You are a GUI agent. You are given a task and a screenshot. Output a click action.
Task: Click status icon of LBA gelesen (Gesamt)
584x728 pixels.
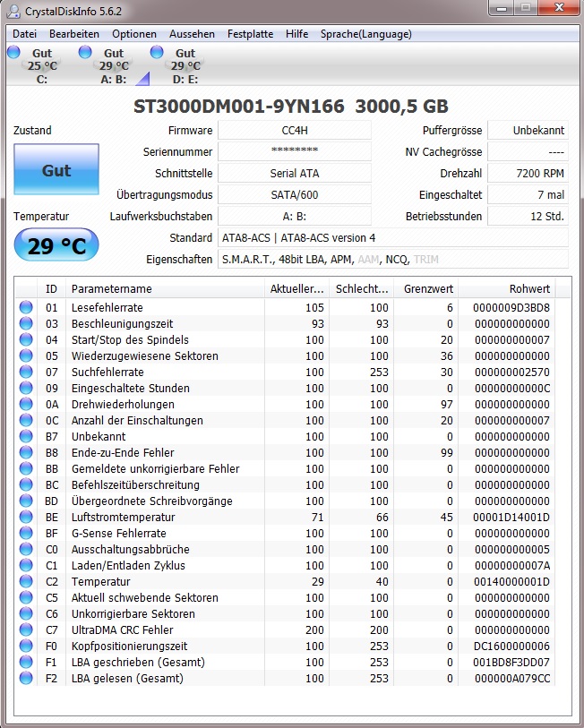point(26,678)
